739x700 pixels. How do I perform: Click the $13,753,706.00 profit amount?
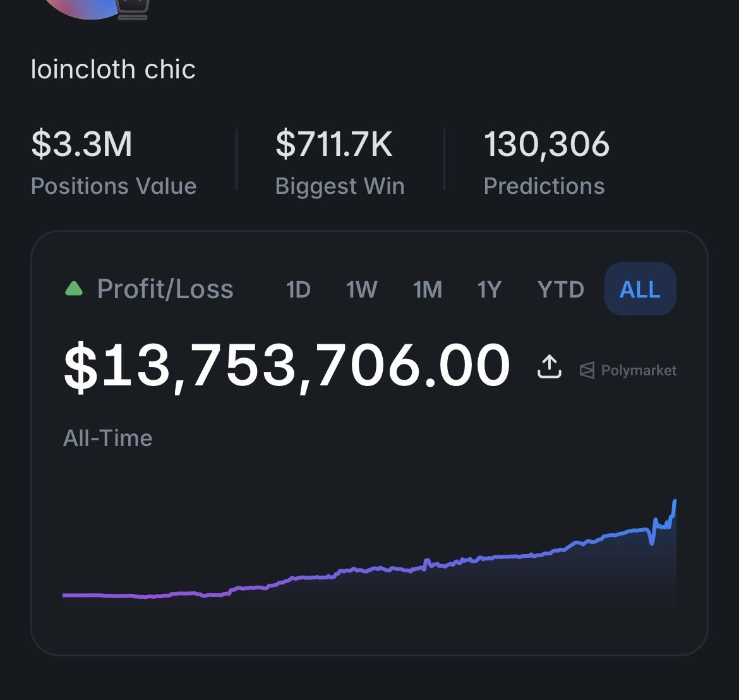[287, 365]
